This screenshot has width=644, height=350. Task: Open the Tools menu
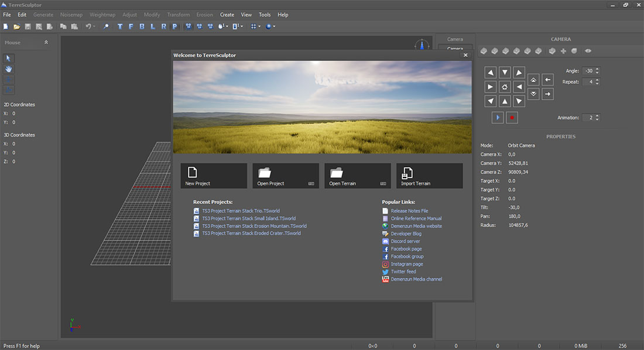click(265, 15)
